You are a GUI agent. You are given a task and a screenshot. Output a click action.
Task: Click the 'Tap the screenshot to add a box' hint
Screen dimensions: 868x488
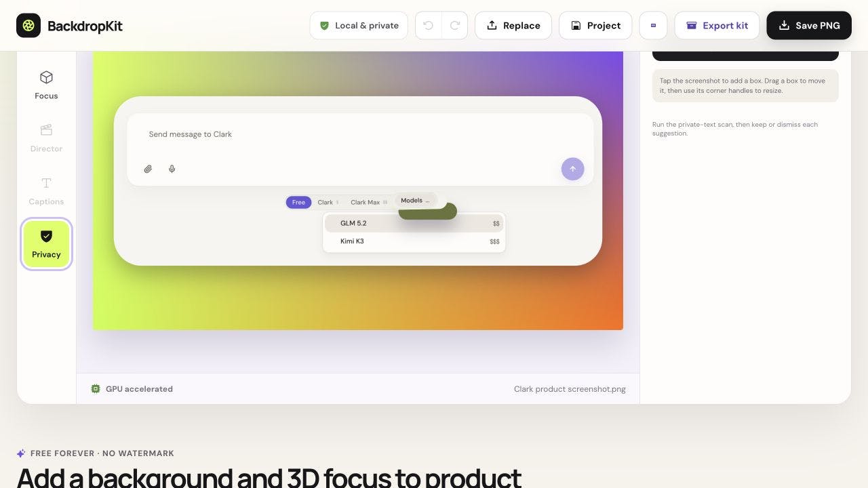click(x=745, y=85)
